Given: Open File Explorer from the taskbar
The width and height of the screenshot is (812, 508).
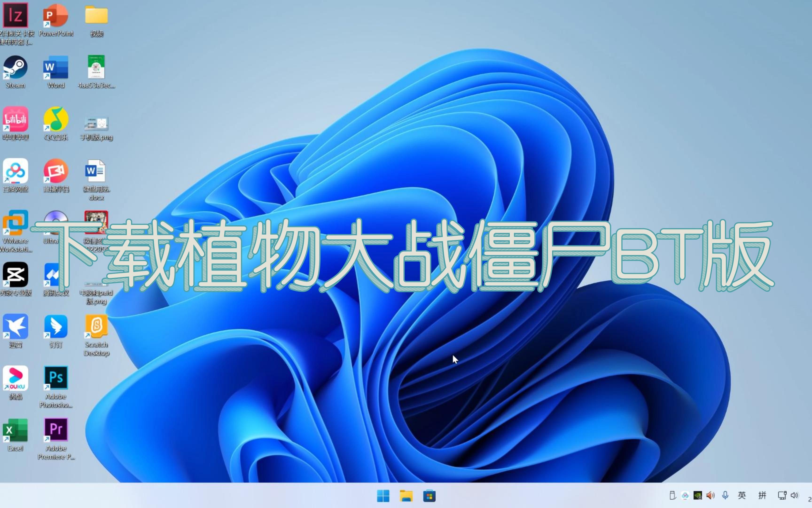Looking at the screenshot, I should (x=406, y=496).
